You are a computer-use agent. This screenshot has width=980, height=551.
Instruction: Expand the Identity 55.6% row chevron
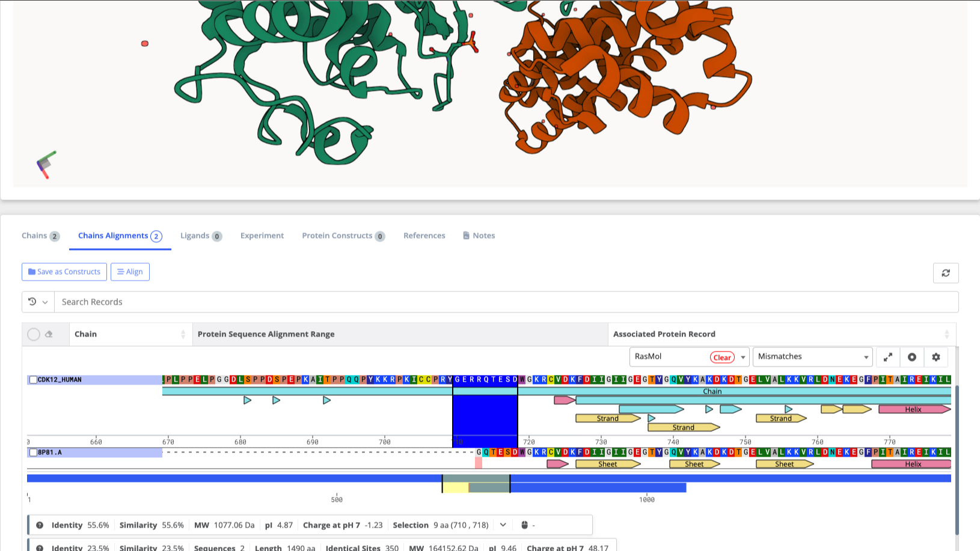pyautogui.click(x=502, y=525)
